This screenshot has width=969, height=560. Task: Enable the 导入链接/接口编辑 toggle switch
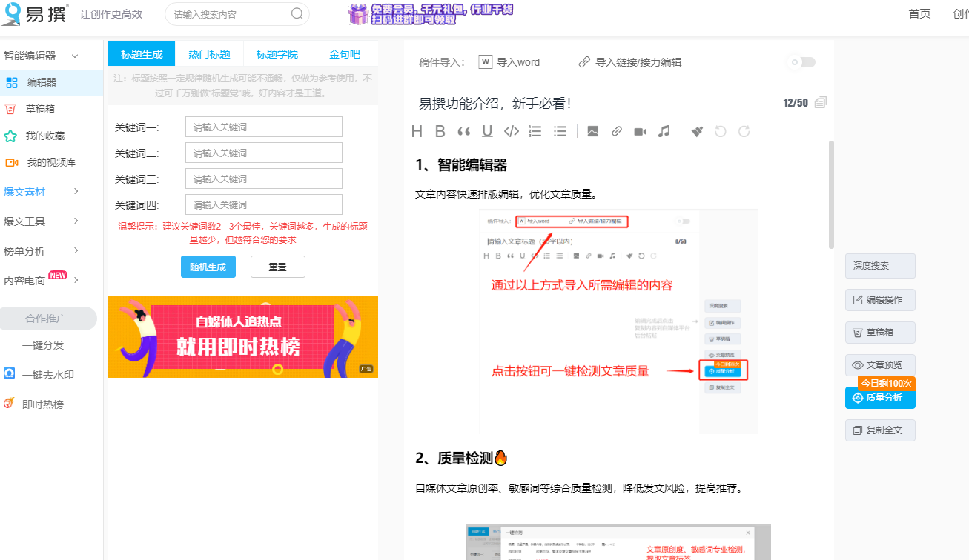coord(801,62)
